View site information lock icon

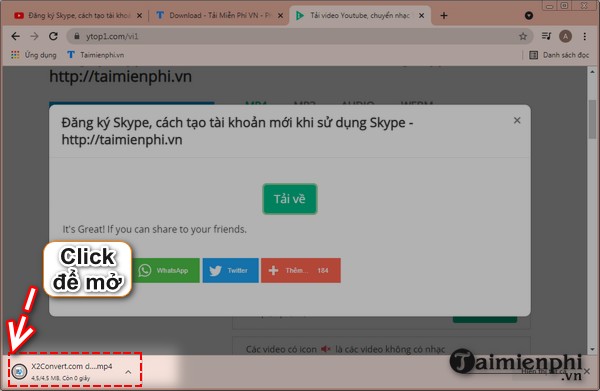click(77, 36)
